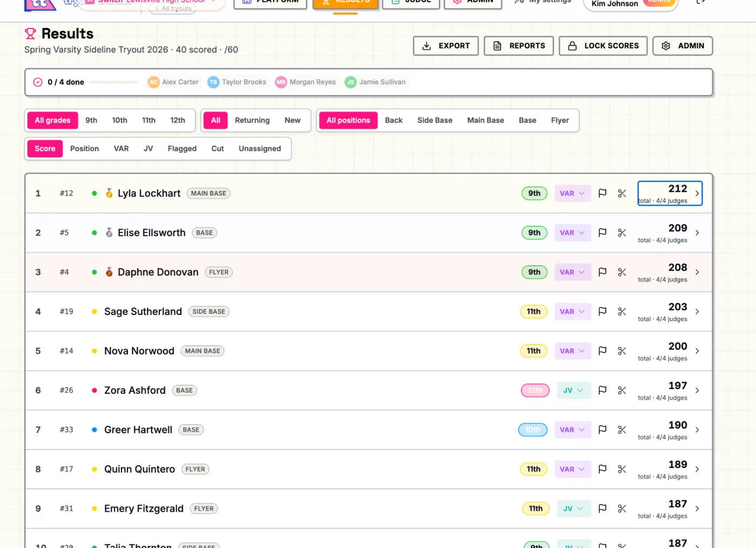This screenshot has height=548, width=756.
Task: Click the 0 / 4 done progress bar
Action: (114, 82)
